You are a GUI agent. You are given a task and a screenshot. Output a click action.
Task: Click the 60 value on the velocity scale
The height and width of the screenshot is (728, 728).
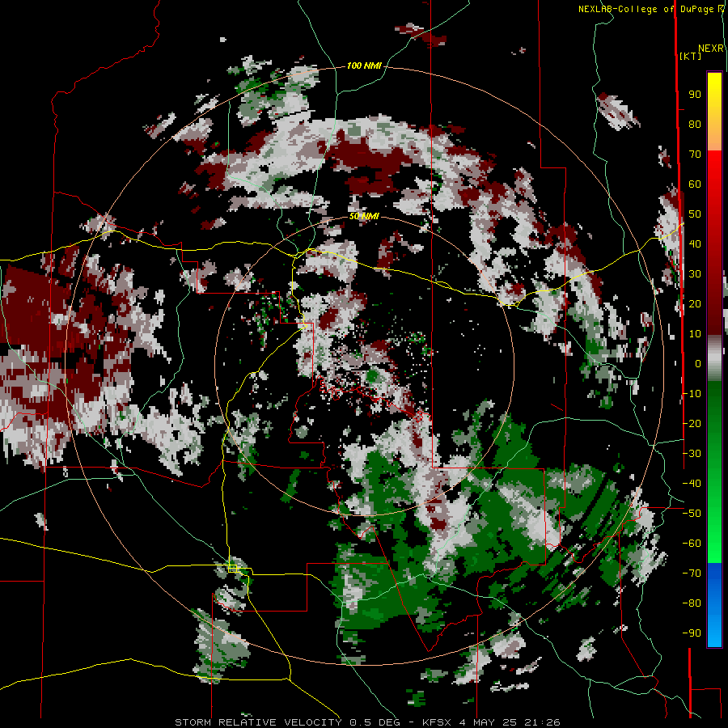(x=695, y=184)
